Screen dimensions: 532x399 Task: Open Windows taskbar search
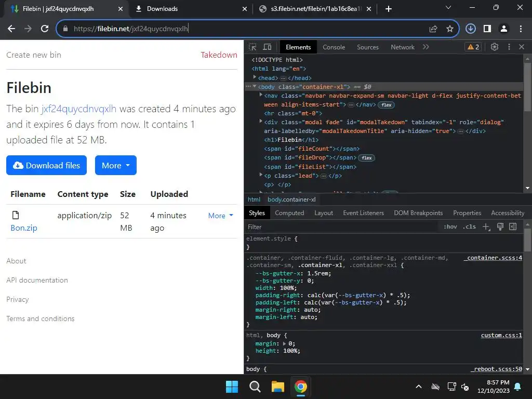(x=255, y=387)
